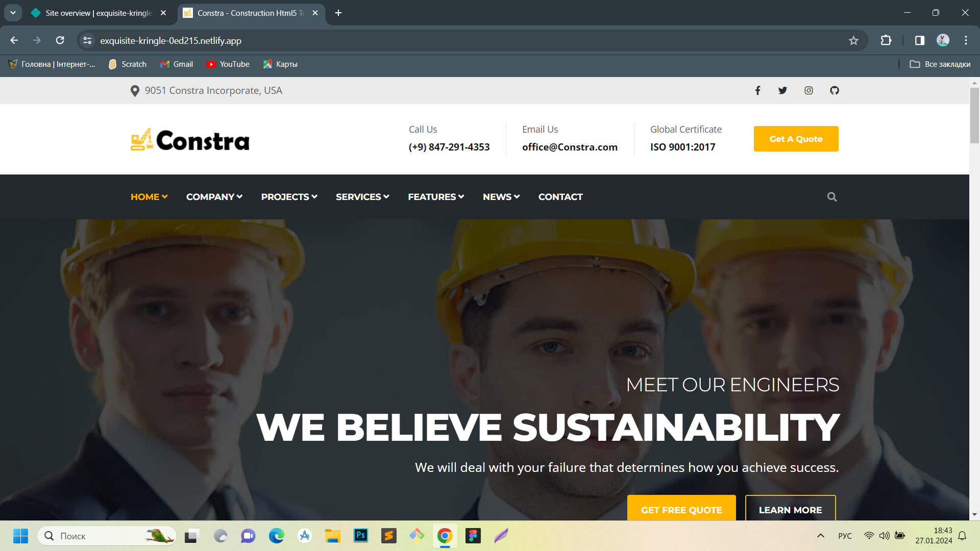This screenshot has width=980, height=551.
Task: Bookmark this page with the star icon
Action: click(x=853, y=40)
